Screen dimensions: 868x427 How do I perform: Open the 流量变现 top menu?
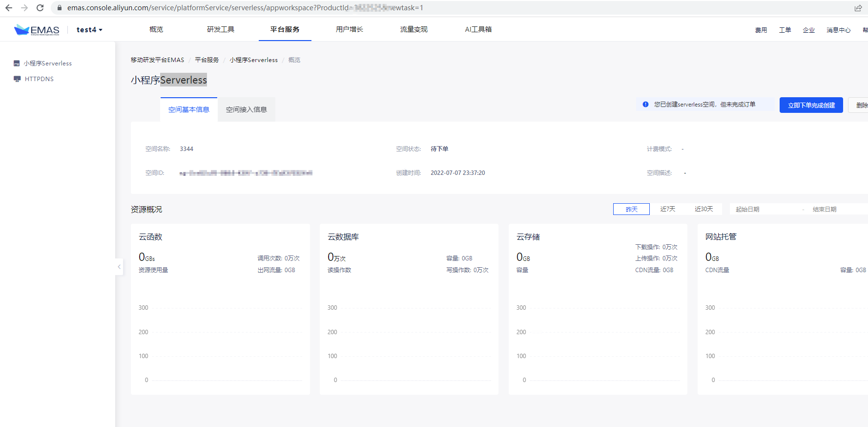click(x=414, y=29)
